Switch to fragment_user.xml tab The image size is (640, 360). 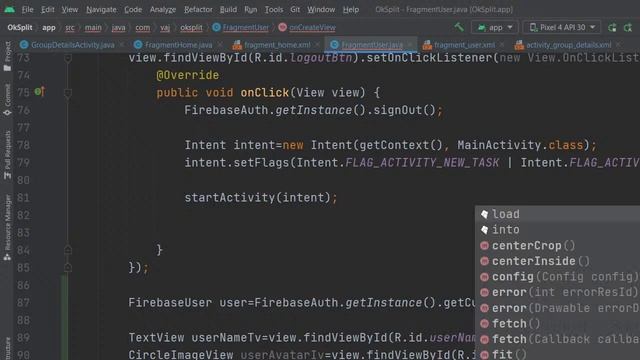click(464, 45)
